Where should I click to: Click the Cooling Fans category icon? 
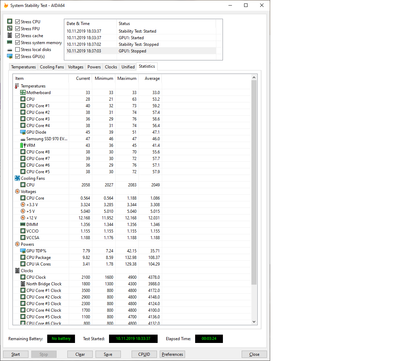pyautogui.click(x=17, y=178)
